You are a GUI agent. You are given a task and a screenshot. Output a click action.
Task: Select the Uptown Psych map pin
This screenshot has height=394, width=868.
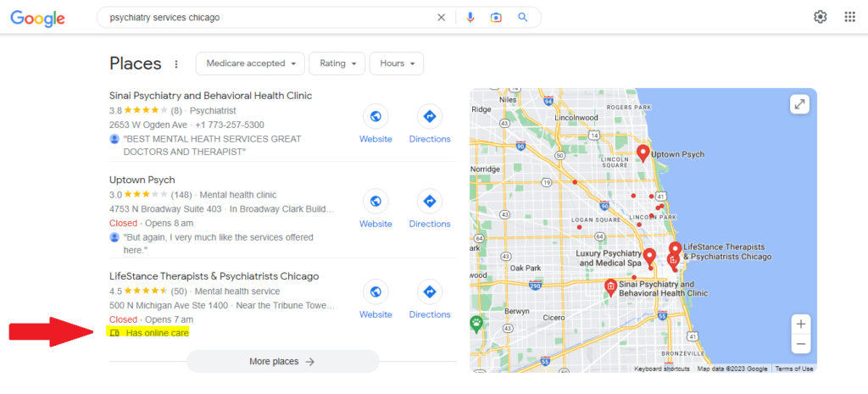643,153
